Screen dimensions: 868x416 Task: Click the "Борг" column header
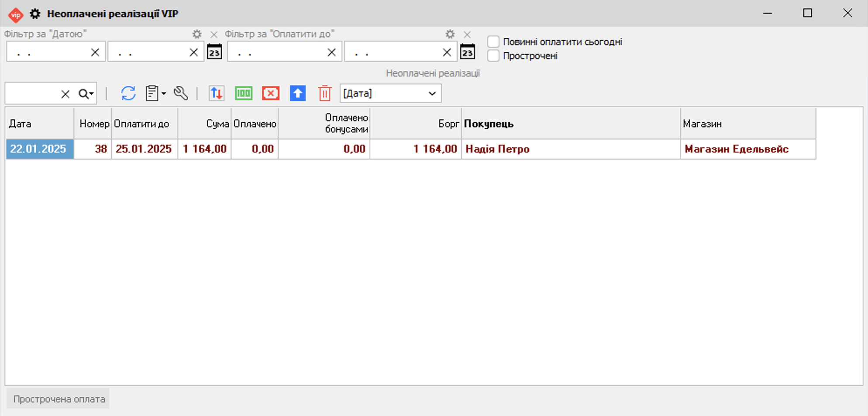point(448,124)
